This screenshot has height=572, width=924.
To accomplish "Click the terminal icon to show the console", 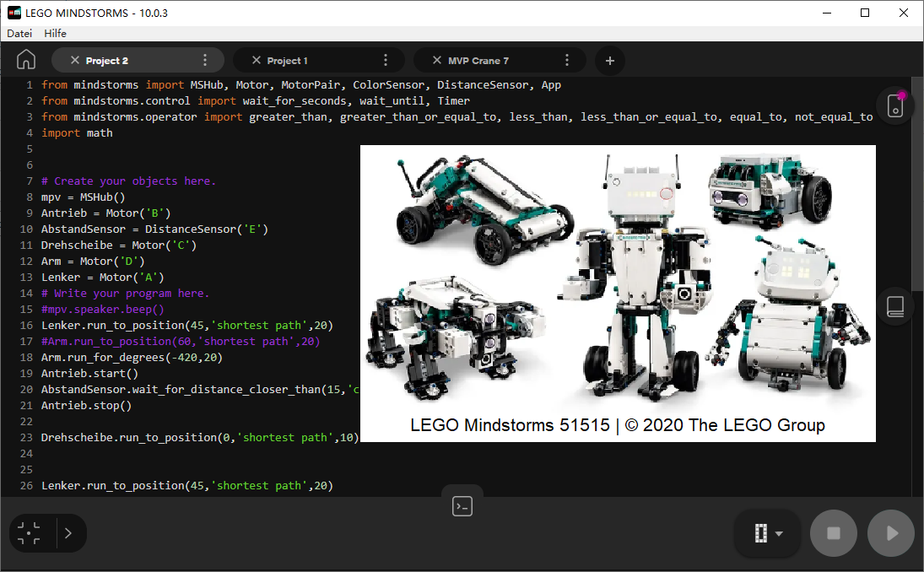I will coord(462,506).
